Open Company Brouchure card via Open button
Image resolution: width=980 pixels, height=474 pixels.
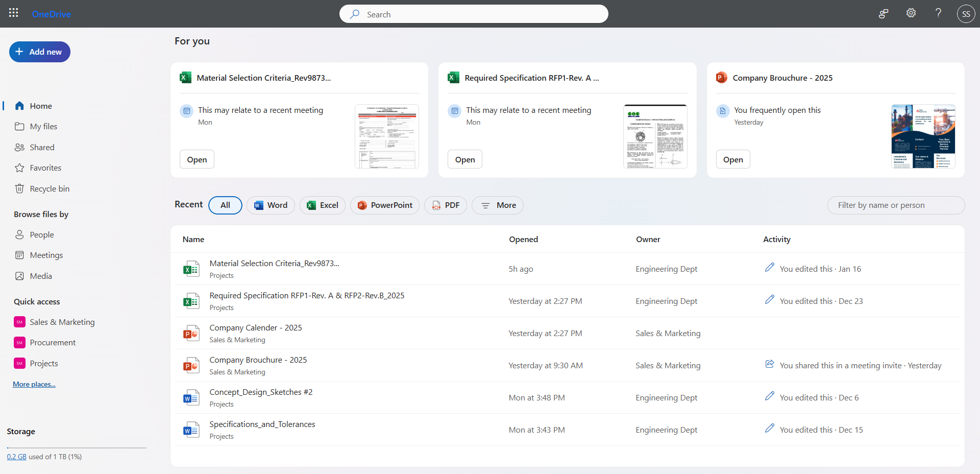tap(733, 159)
